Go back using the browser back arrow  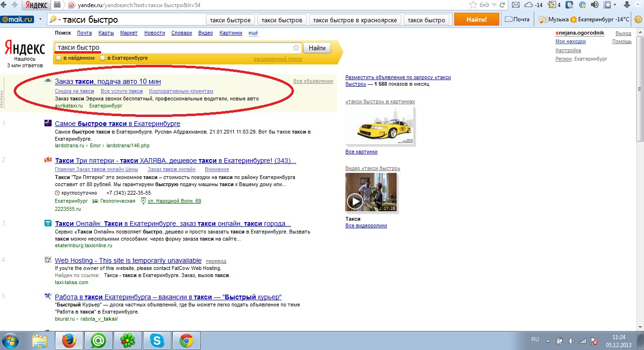point(4,5)
